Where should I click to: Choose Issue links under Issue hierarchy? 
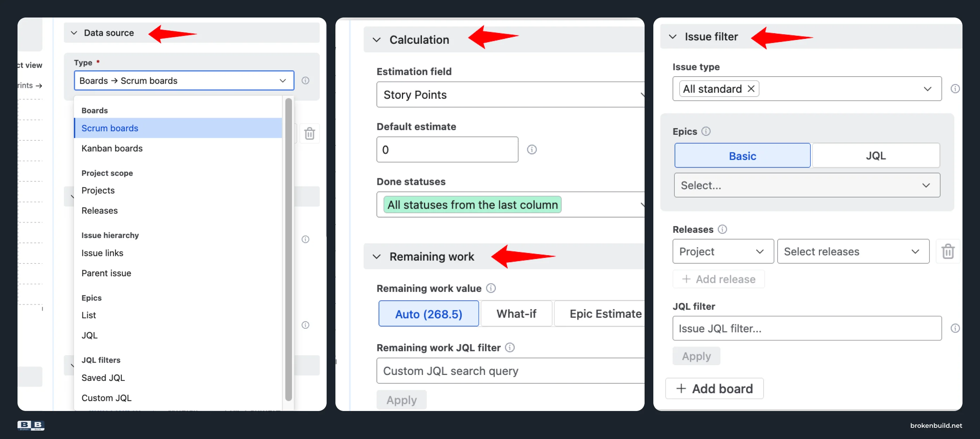pyautogui.click(x=178, y=253)
